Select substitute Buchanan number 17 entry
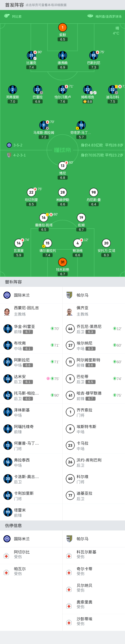Screen dimensions: 125x644 (31, 345)
